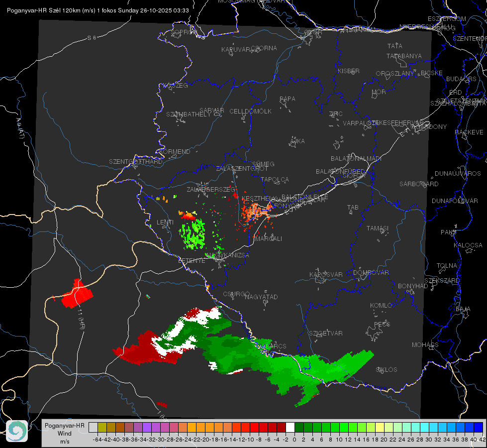Click the SIKLOS town label
This screenshot has width=487, height=448.
tap(387, 370)
